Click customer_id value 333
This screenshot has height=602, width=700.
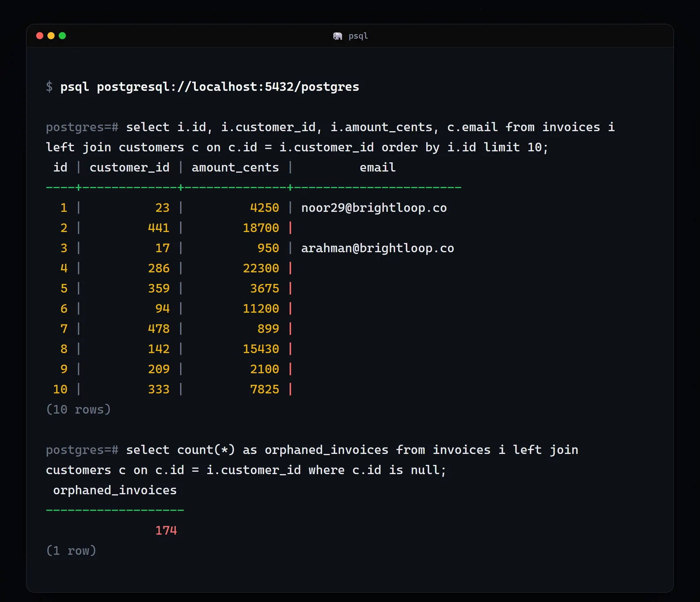[159, 389]
